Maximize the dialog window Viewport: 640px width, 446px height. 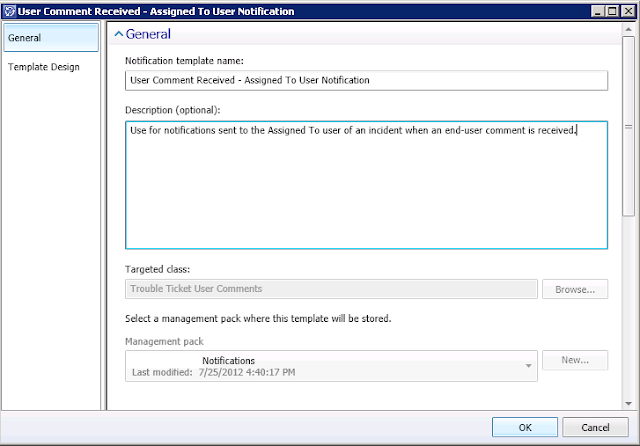(613, 11)
